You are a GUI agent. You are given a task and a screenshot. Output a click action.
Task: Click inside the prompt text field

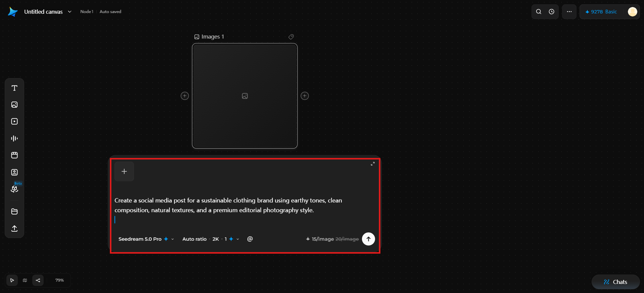tap(245, 210)
